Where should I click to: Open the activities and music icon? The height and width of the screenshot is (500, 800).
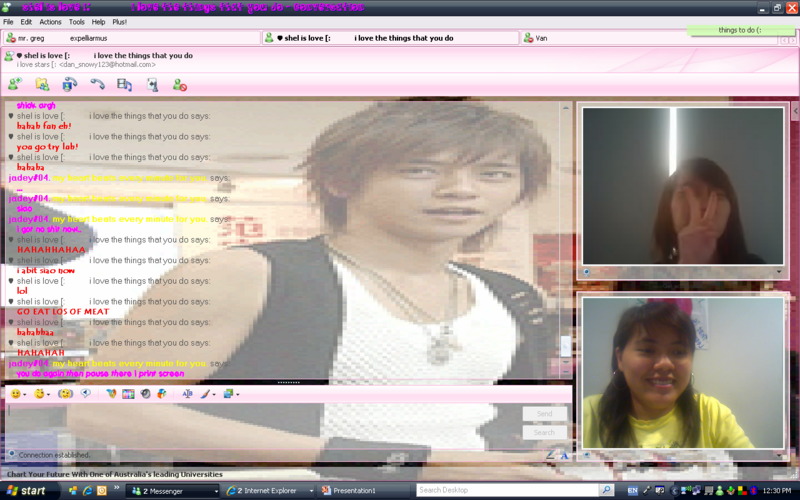point(124,85)
